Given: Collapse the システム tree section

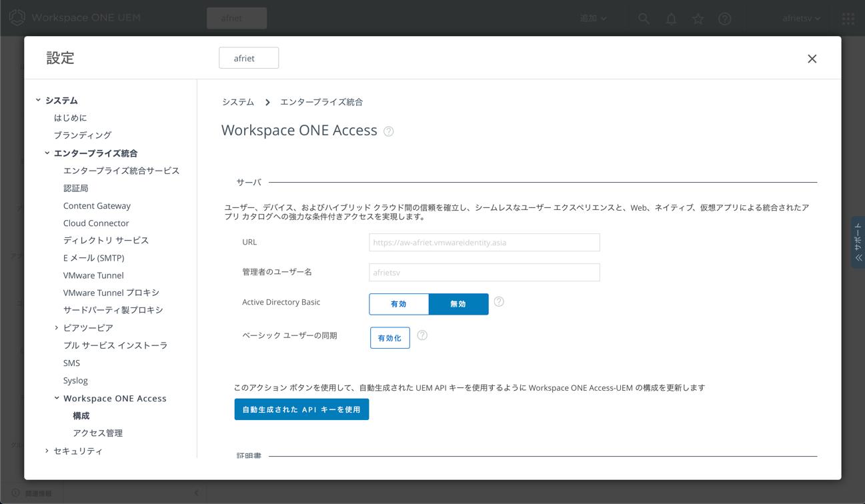Looking at the screenshot, I should coord(38,101).
